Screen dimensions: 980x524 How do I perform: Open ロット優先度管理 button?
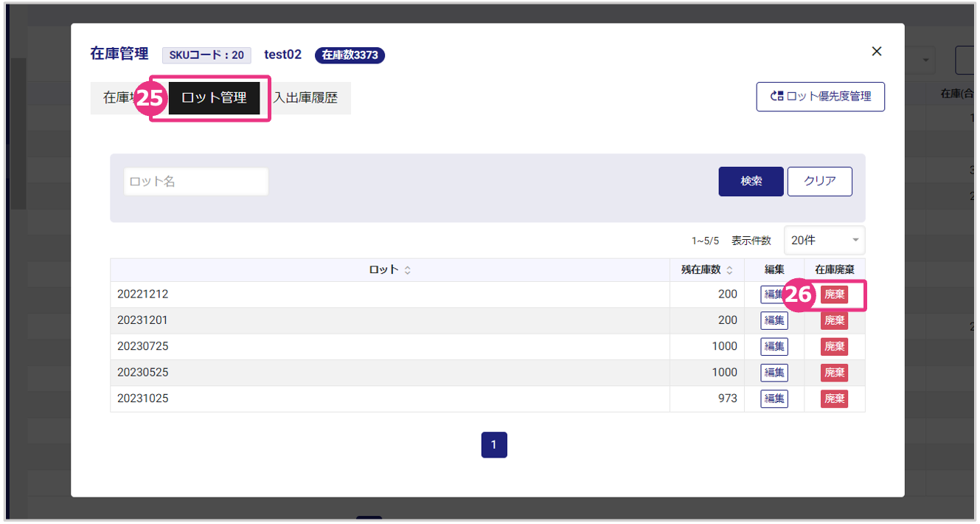click(820, 97)
